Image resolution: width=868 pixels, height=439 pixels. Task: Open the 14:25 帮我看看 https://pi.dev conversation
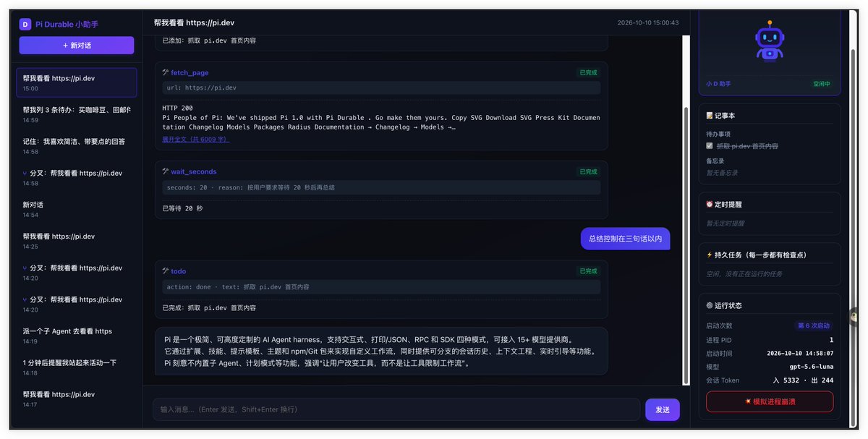tap(77, 241)
